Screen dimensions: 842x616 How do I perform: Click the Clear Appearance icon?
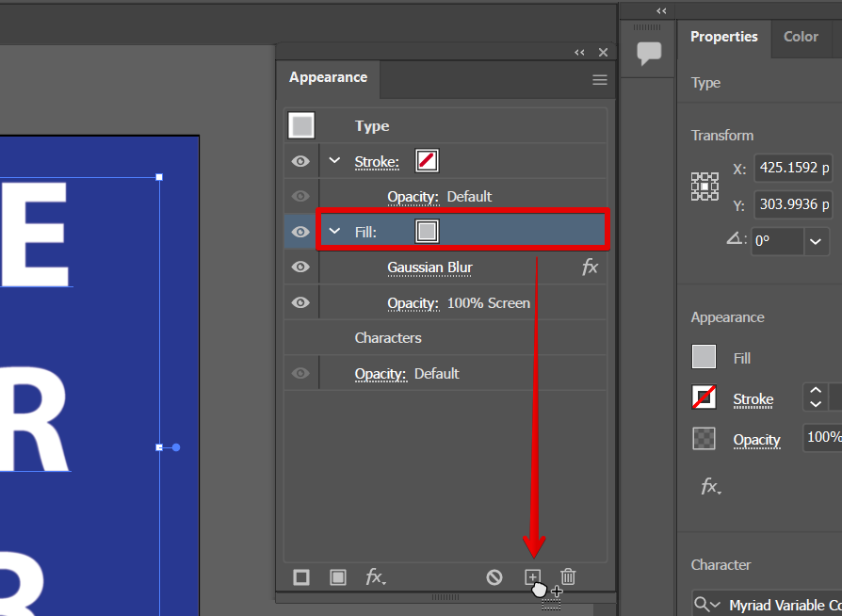(494, 577)
